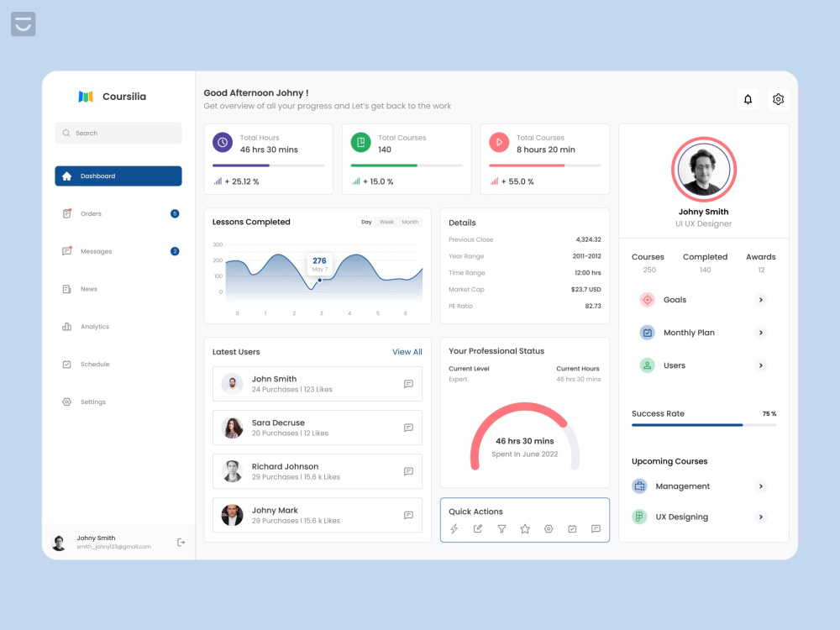Click the app menu icon in top-left corner

(x=23, y=24)
